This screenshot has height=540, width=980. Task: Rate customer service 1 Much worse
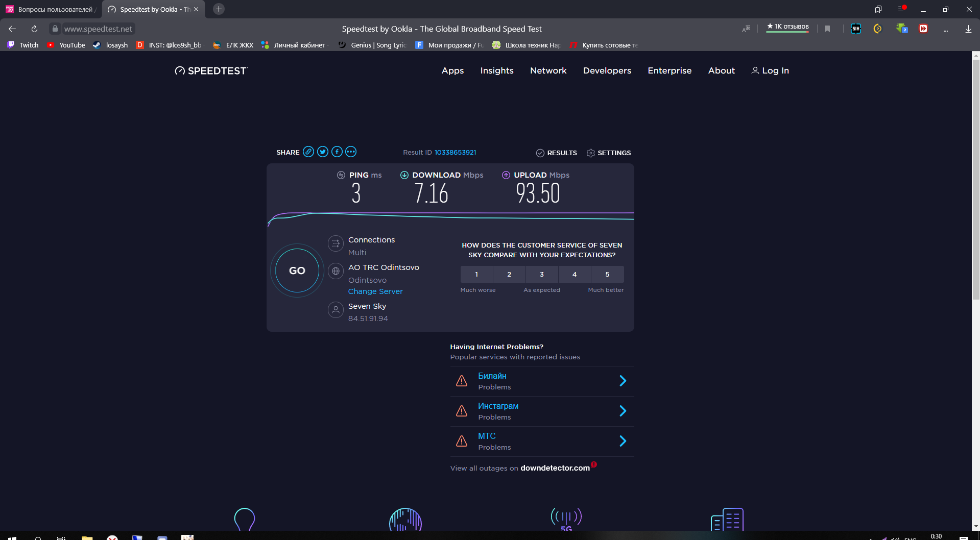pyautogui.click(x=476, y=274)
